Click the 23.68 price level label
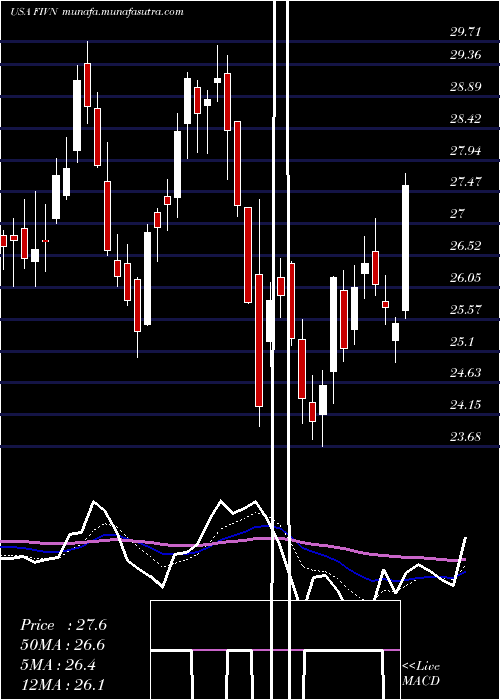Viewport: 500px width, 700px height. [x=466, y=436]
